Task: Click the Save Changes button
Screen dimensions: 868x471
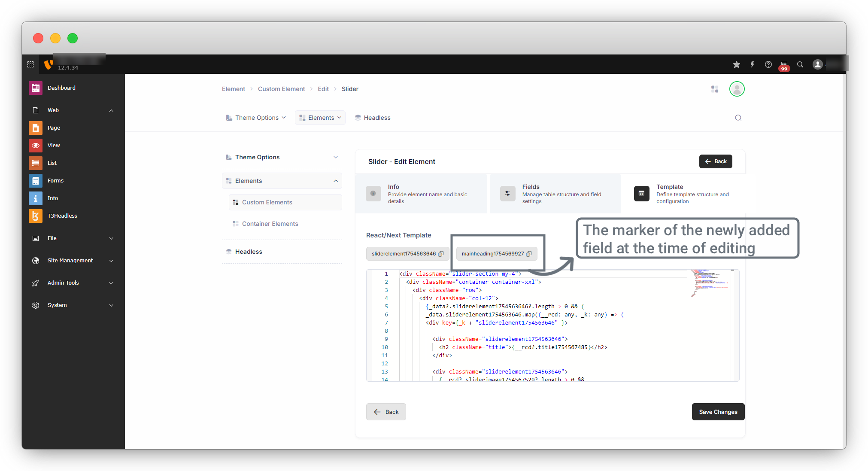Action: click(718, 412)
